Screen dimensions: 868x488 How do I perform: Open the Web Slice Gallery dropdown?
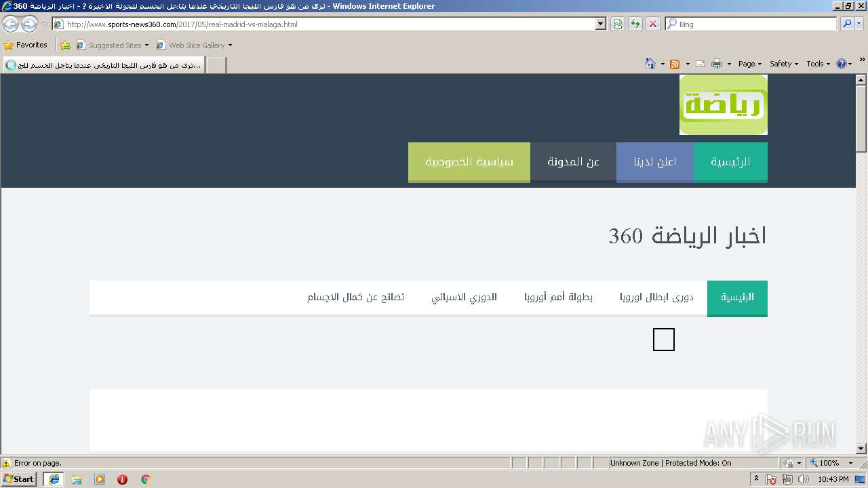(194, 45)
